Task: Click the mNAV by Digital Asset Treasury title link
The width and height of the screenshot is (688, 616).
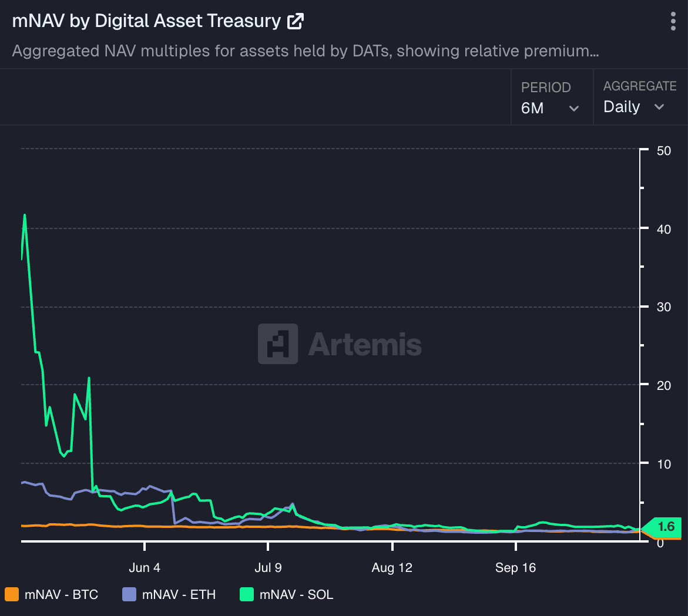Action: tap(147, 20)
